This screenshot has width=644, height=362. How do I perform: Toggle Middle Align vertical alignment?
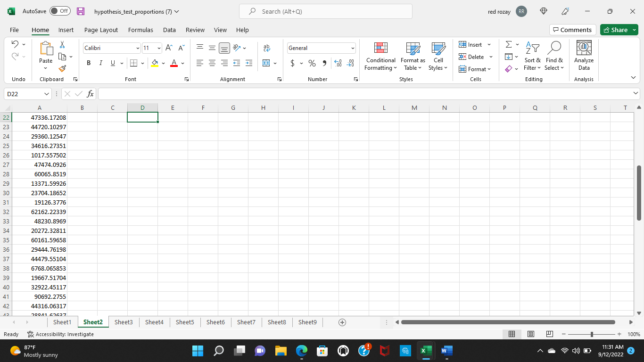click(212, 48)
